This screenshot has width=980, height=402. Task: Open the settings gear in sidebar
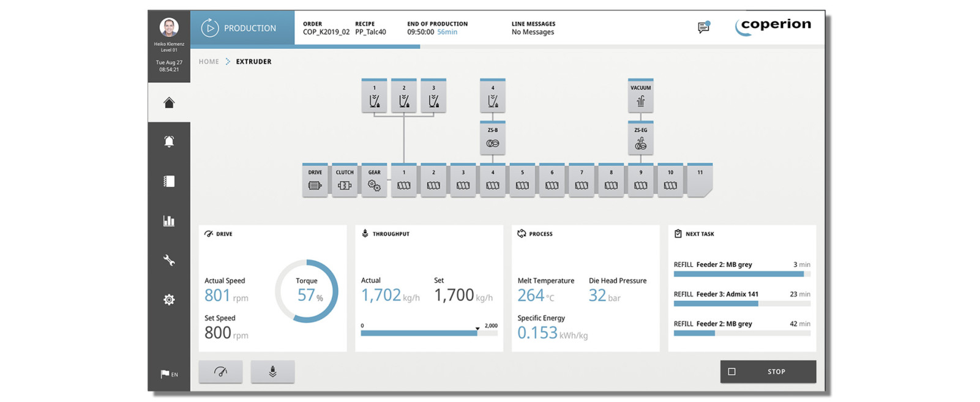169,299
